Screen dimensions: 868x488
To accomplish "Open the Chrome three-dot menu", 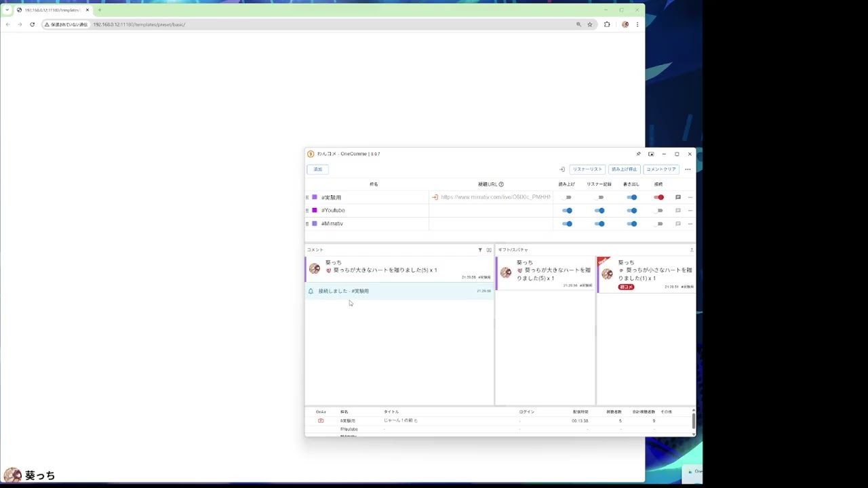I will click(637, 24).
